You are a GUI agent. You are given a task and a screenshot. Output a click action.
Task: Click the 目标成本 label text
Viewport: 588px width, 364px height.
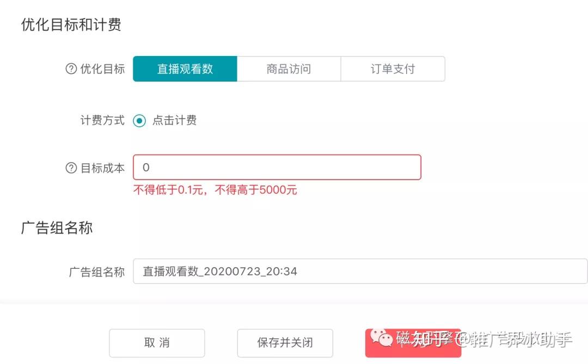[x=102, y=168]
